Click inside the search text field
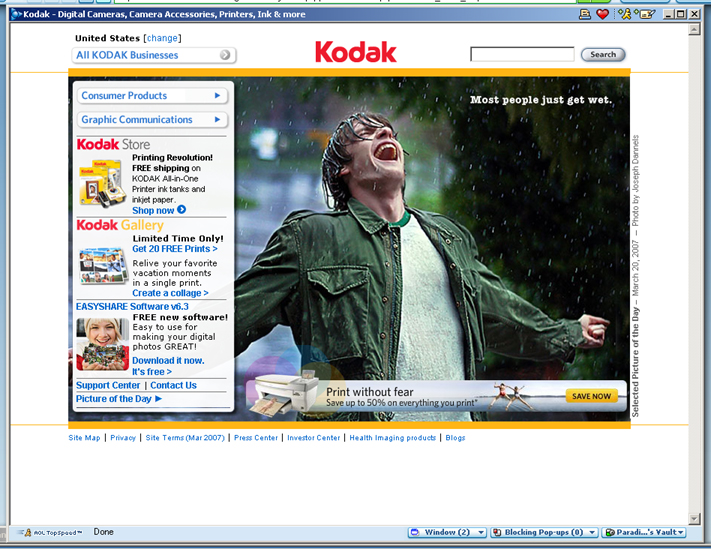The width and height of the screenshot is (711, 549). [x=522, y=54]
